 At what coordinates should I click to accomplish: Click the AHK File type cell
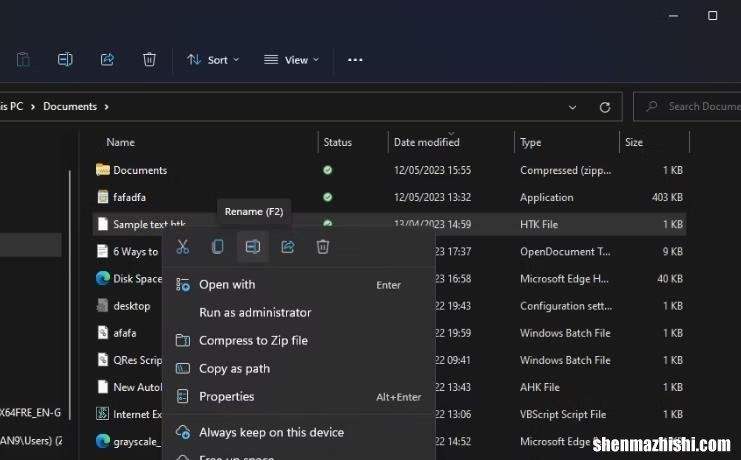(540, 387)
